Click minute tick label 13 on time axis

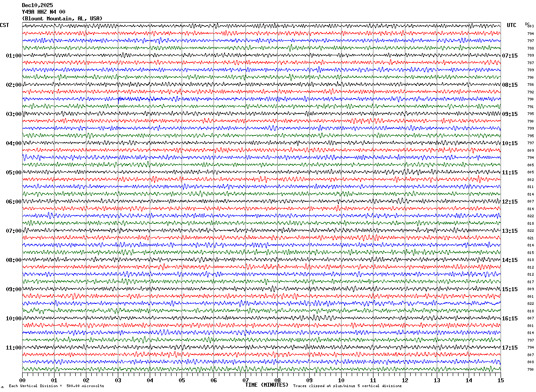[437, 380]
